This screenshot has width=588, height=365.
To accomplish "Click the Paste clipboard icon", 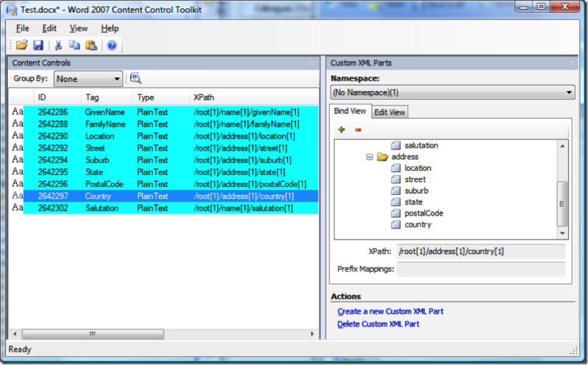I will pos(91,45).
